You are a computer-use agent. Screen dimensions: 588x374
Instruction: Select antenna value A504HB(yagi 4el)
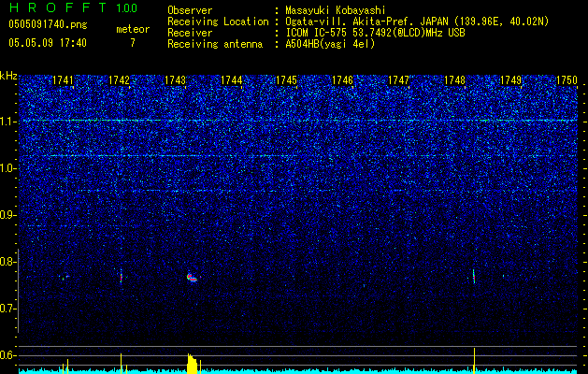pos(330,44)
